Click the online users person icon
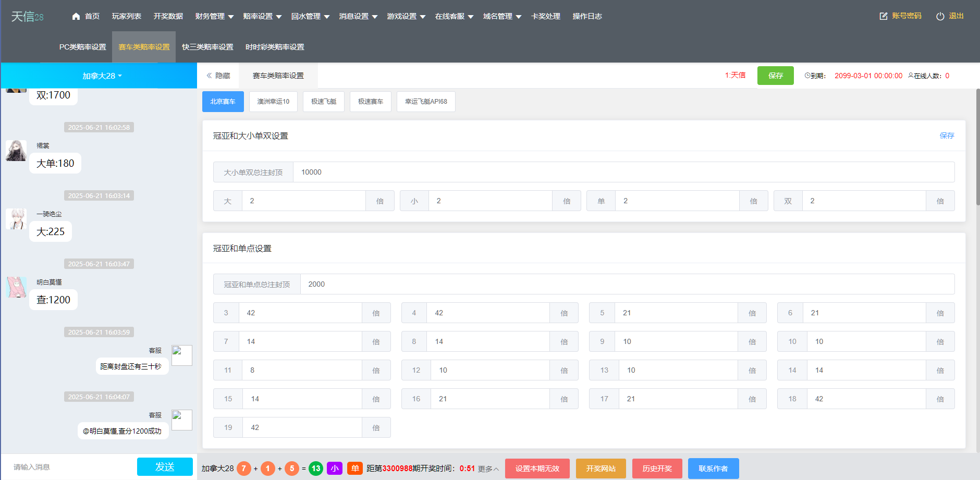 (912, 76)
